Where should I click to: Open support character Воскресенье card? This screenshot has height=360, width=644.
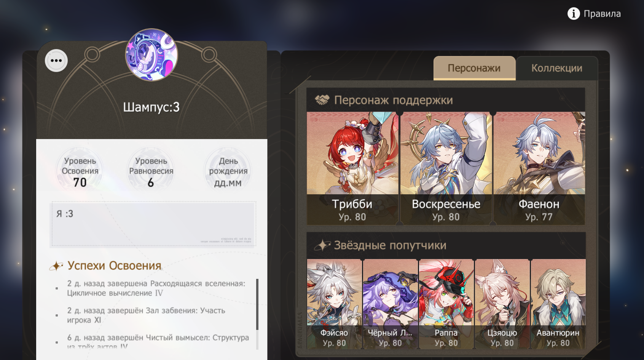446,168
